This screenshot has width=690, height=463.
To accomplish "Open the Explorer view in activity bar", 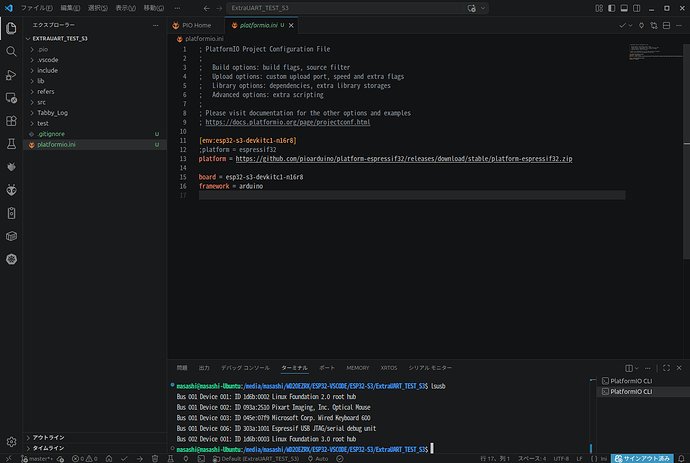I will (x=11, y=29).
